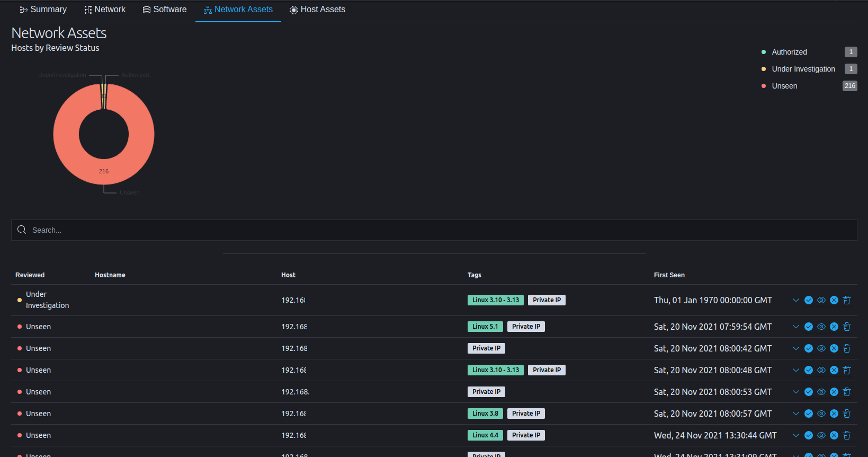Reject the host seen 08:00:53 GMT
Image resolution: width=868 pixels, height=457 pixels.
[834, 392]
